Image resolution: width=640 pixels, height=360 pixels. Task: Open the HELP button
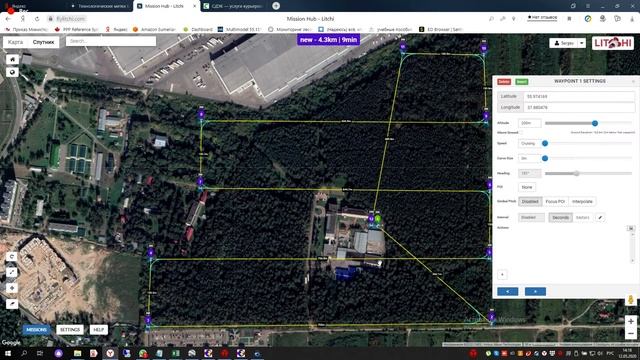coord(98,330)
